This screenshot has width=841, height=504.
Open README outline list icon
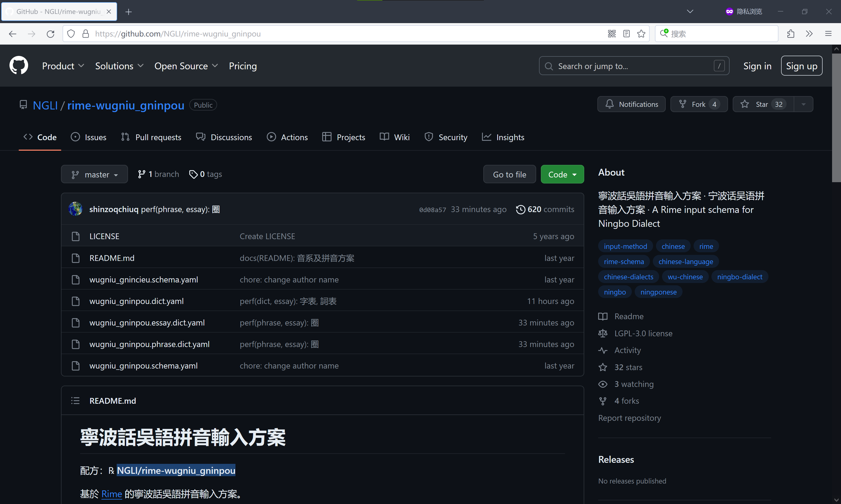75,401
